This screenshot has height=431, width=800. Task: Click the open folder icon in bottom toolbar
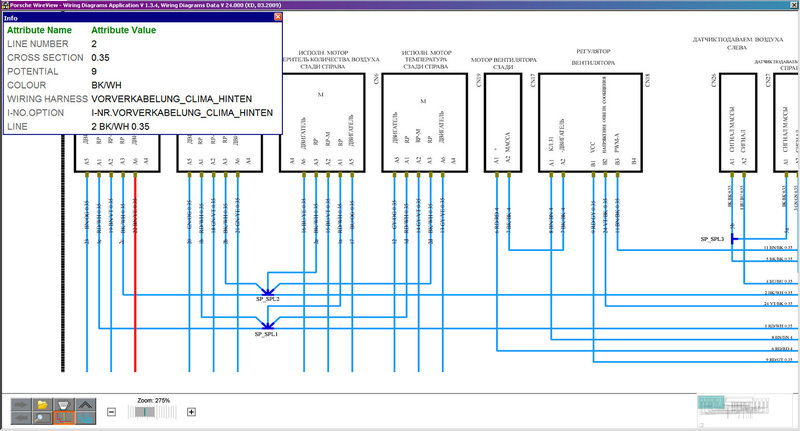coord(42,404)
